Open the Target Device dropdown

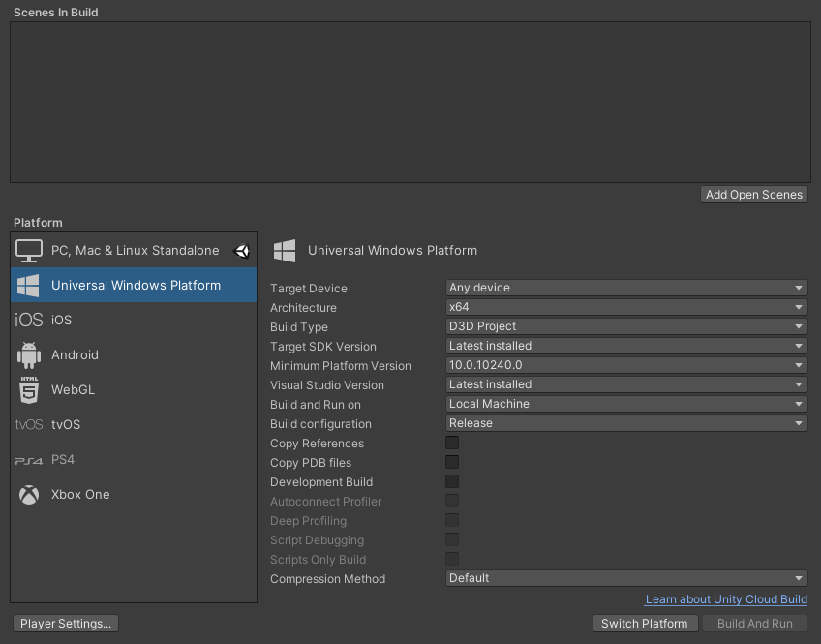coord(624,288)
